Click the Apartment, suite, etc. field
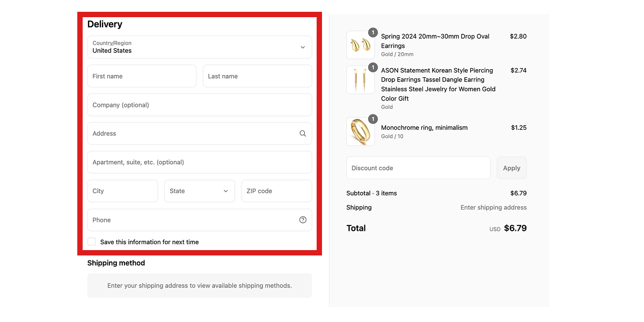Screen dimensions: 644x322 [199, 162]
